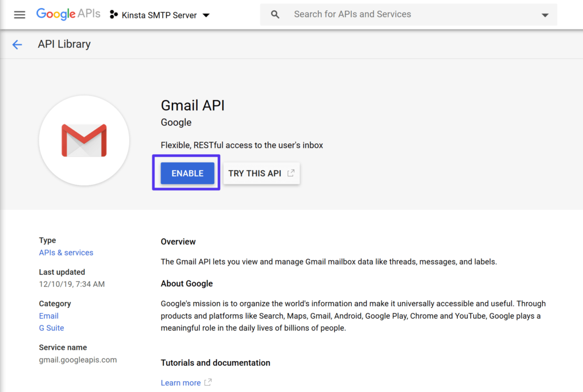This screenshot has width=583, height=392.
Task: Expand the Kinsta SMTP Server project dropdown
Action: coord(206,15)
